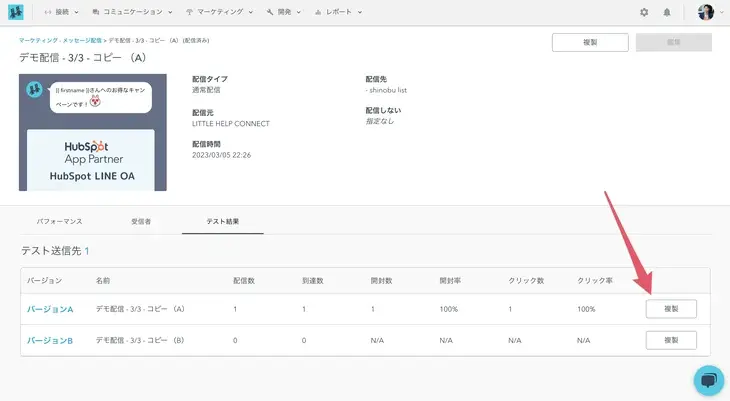Expand the account menu arrow beside avatar
Screen dimensions: 730x401
[721, 13]
